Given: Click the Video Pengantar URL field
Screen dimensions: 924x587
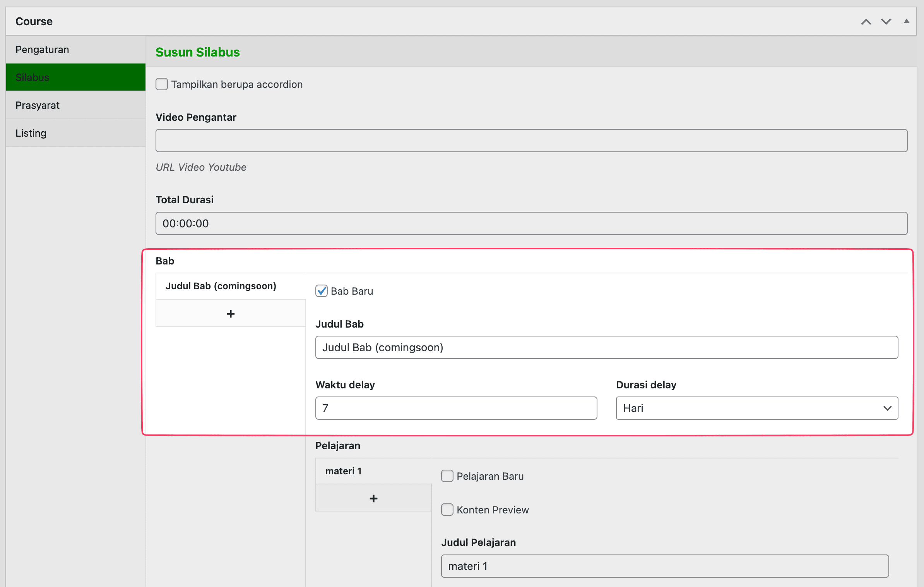Looking at the screenshot, I should 531,141.
